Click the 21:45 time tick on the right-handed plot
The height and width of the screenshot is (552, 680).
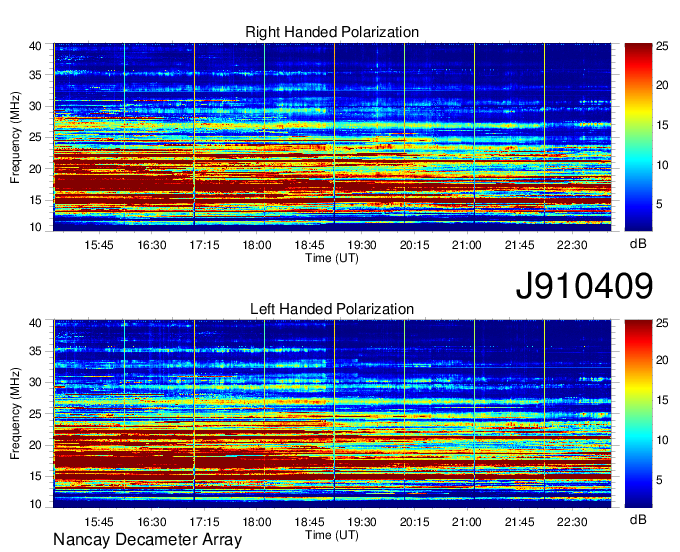pos(520,245)
